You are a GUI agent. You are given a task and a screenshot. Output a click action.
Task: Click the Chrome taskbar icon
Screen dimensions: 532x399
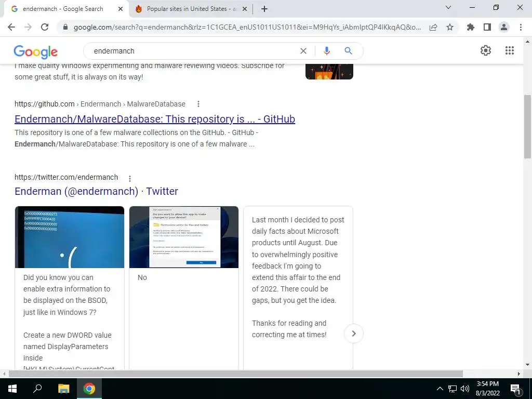[x=89, y=389]
